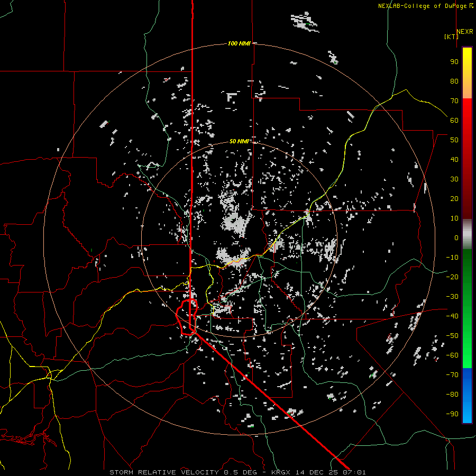Click the gray zero-velocity band on the scale

click(x=467, y=234)
